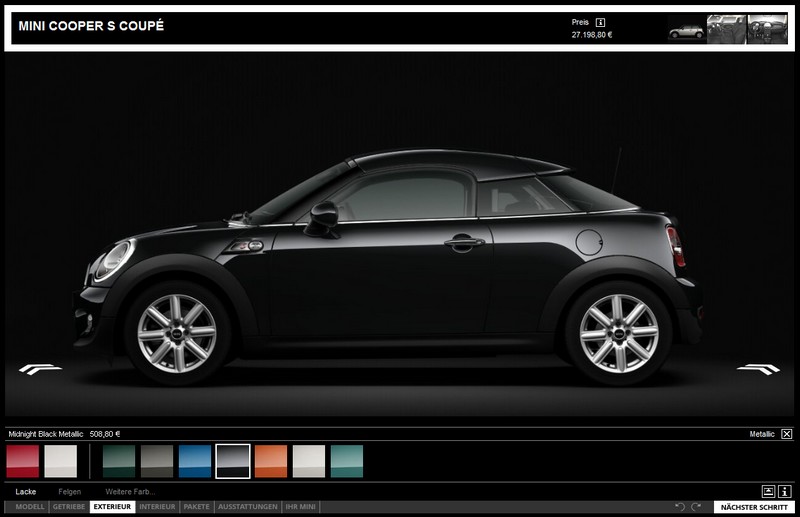Show the dashboard view thumbnail
This screenshot has width=800, height=517.
[x=767, y=29]
